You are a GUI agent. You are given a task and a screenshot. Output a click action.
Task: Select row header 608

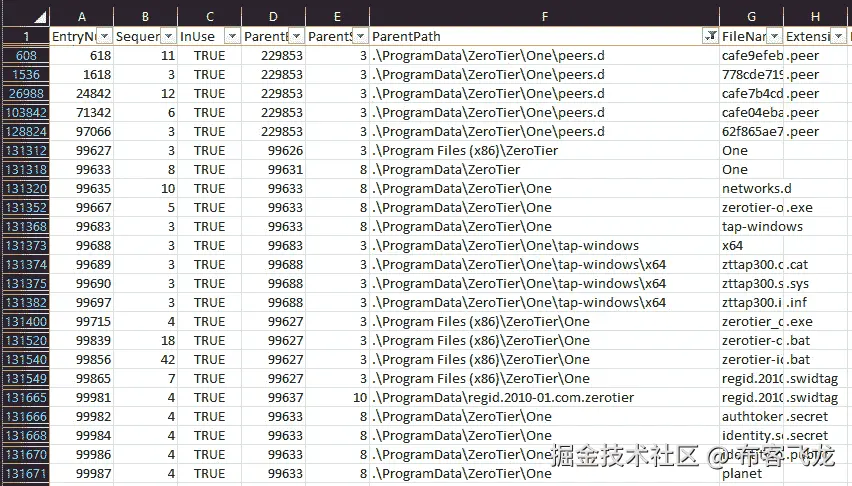[x=26, y=55]
